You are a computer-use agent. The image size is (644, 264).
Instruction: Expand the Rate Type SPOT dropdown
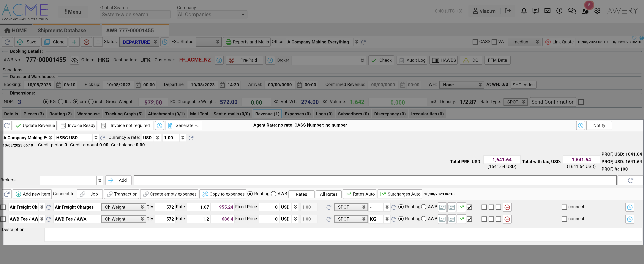515,102
